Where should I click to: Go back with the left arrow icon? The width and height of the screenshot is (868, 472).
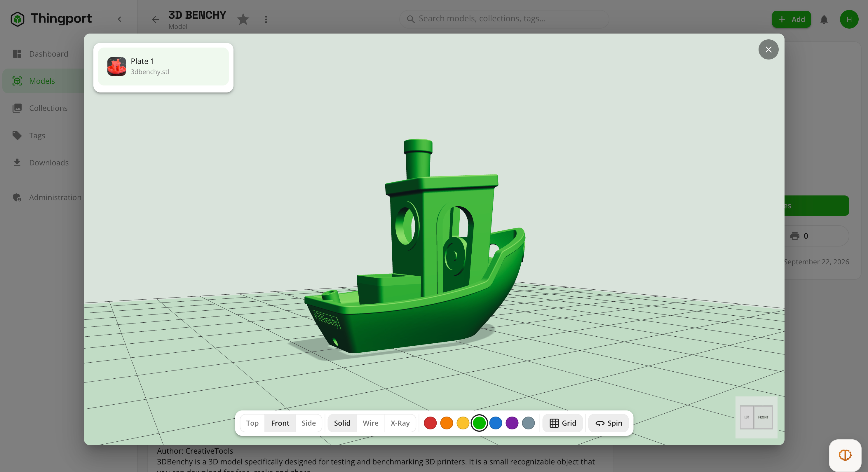click(155, 19)
